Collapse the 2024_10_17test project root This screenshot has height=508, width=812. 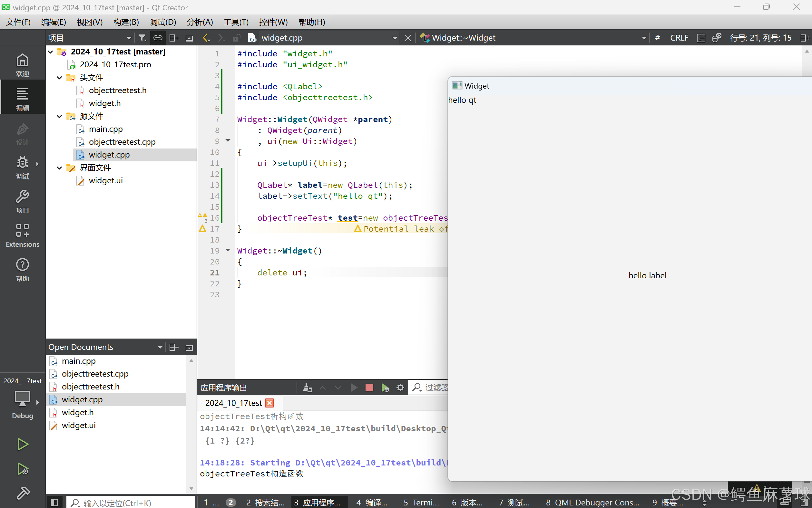50,52
